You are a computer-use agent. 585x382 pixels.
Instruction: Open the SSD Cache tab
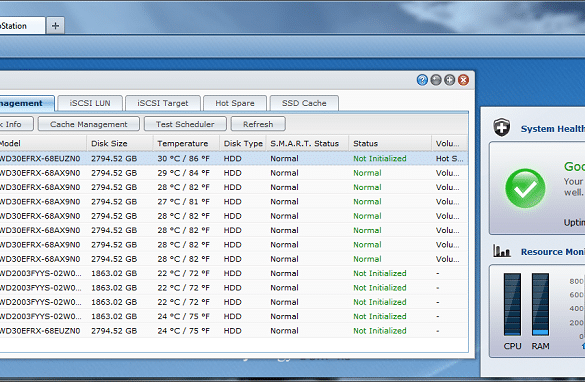pyautogui.click(x=304, y=103)
